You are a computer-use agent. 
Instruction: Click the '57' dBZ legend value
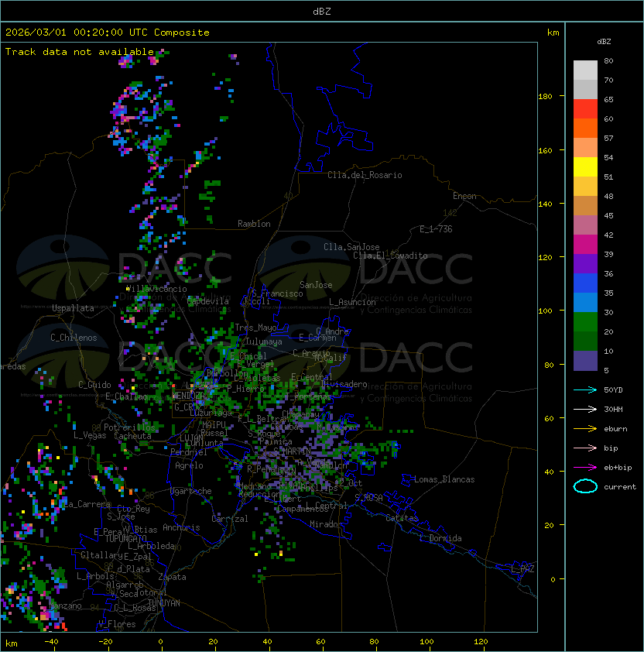(x=608, y=138)
